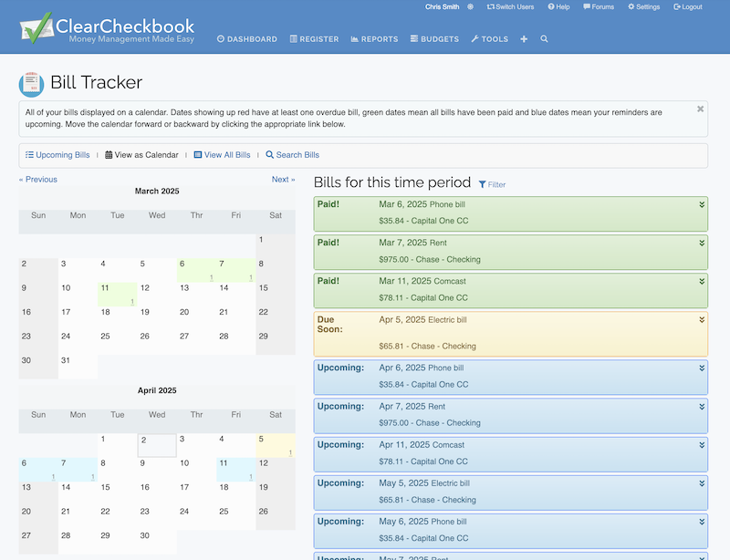Collapse the upcoming Comcast bill chevrons
Viewport: 730px width, 560px height.
(x=701, y=445)
